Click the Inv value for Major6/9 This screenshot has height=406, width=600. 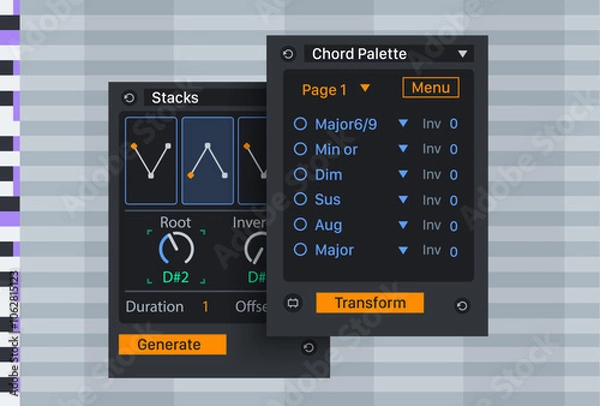[x=454, y=124]
